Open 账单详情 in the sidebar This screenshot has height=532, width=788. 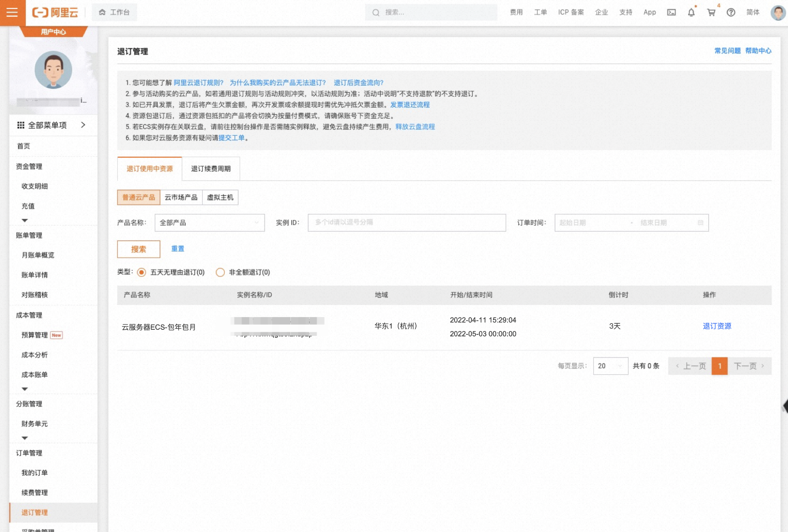[x=35, y=275]
